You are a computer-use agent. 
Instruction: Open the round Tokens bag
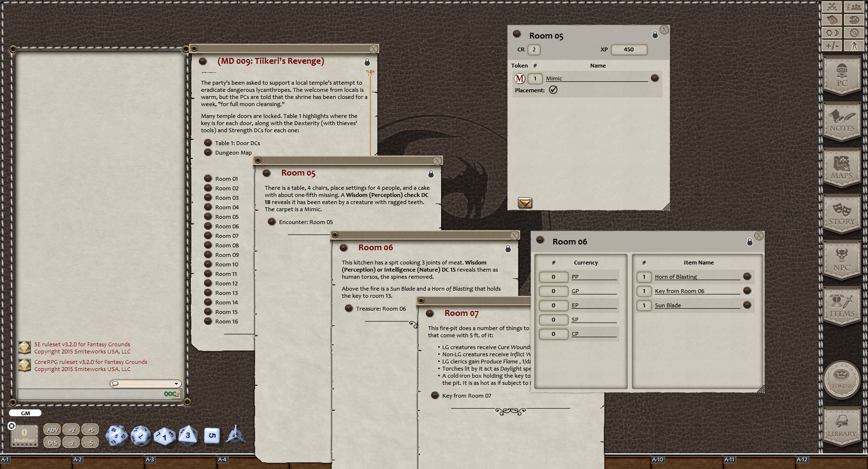[842, 380]
